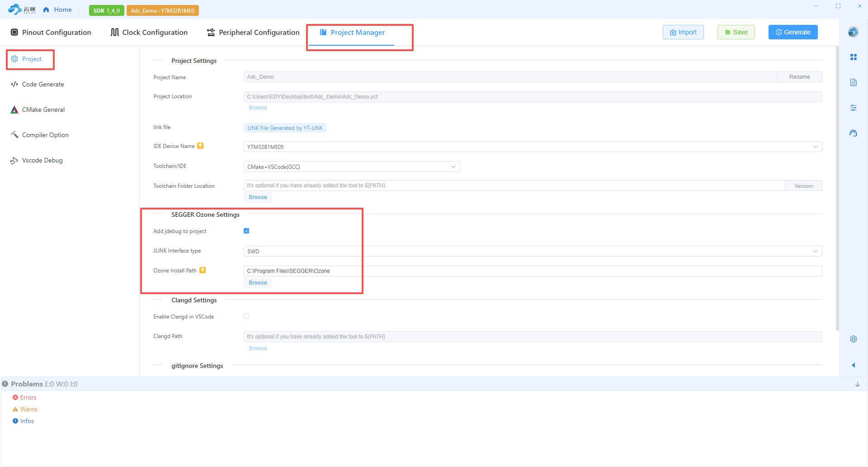Image resolution: width=868 pixels, height=467 pixels.
Task: Expand the IDE Device Name dropdown
Action: click(x=532, y=147)
